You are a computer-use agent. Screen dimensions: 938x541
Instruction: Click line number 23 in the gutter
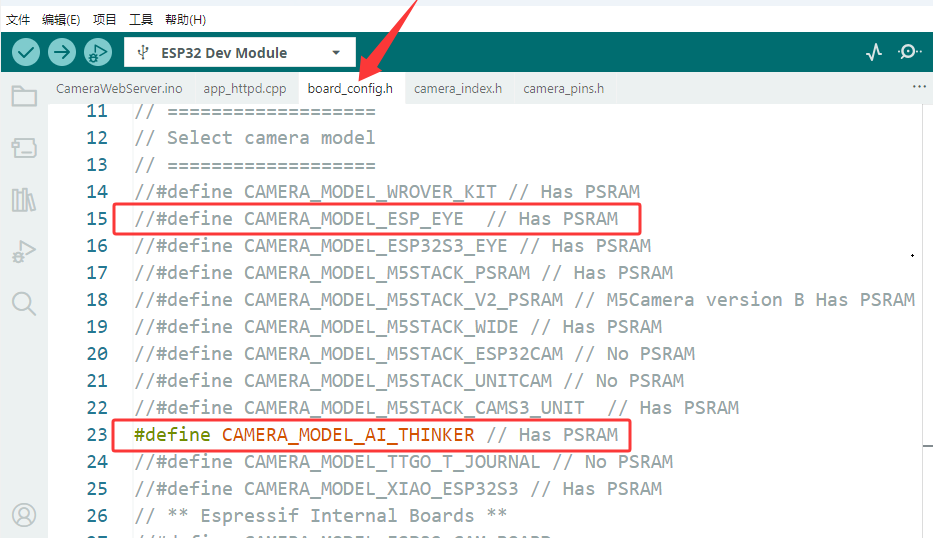97,434
